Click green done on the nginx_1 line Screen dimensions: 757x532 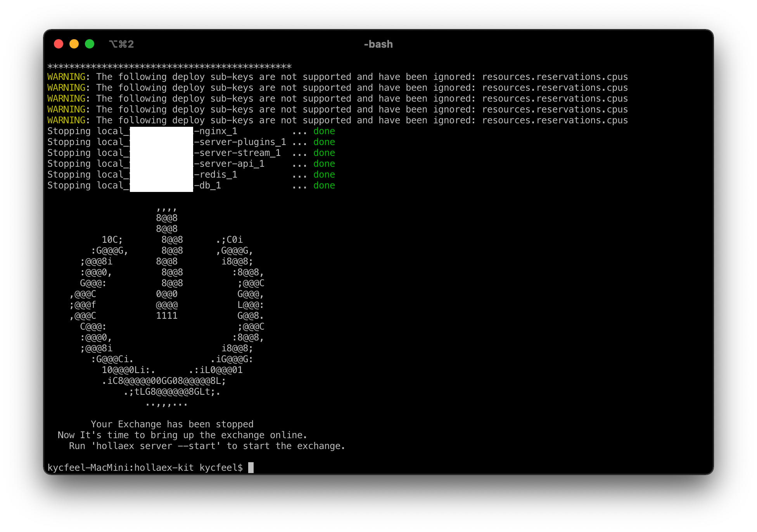tap(324, 131)
